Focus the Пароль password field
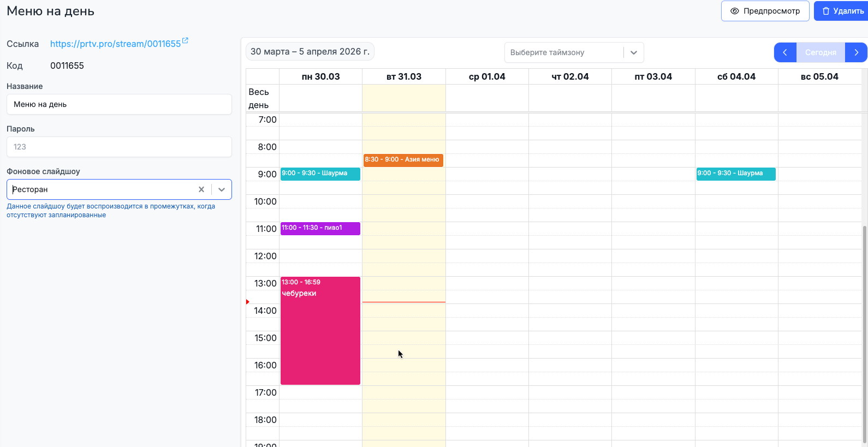868x447 pixels. (x=119, y=147)
